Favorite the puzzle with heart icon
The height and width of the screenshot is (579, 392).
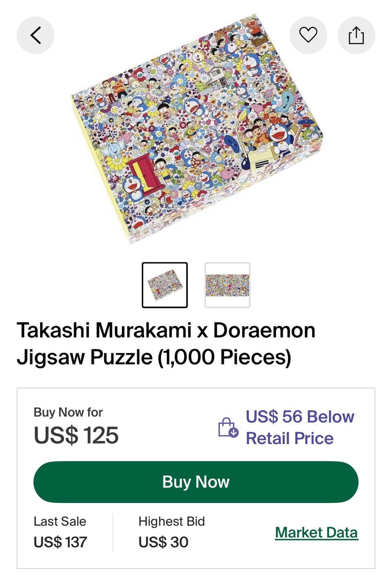coord(308,35)
